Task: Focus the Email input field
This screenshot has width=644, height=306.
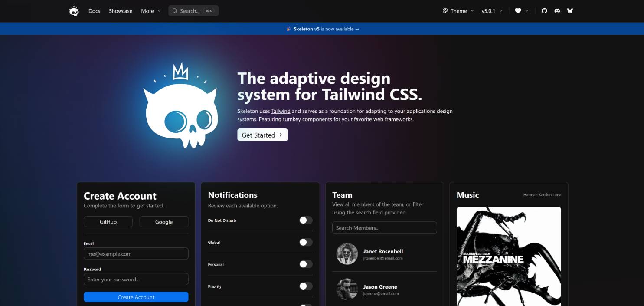Action: [x=136, y=253]
